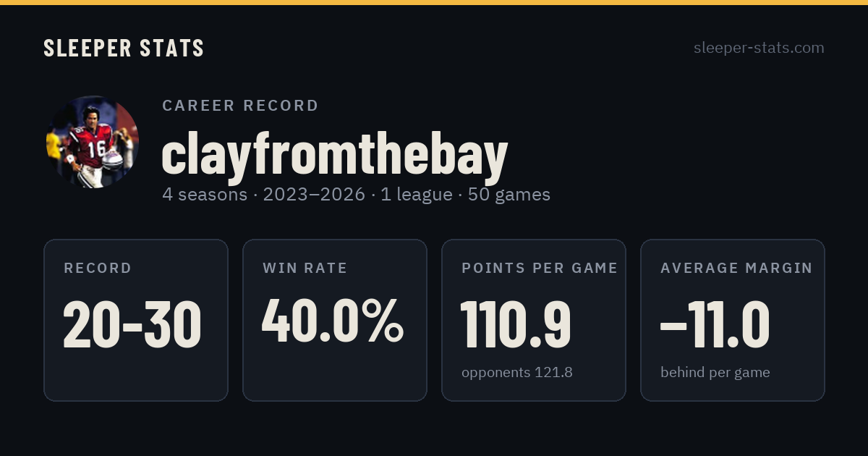
Task: Click the 110.9 points value
Action: (x=516, y=325)
